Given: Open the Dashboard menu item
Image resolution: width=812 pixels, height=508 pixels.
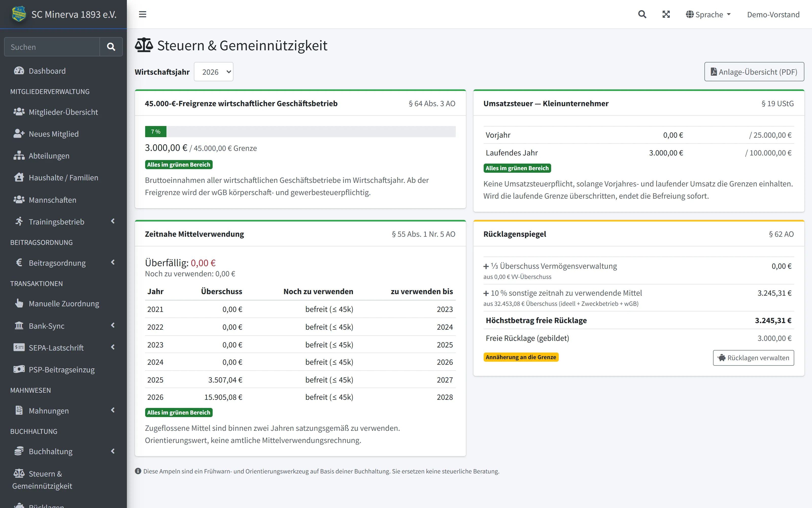Looking at the screenshot, I should 63,71.
